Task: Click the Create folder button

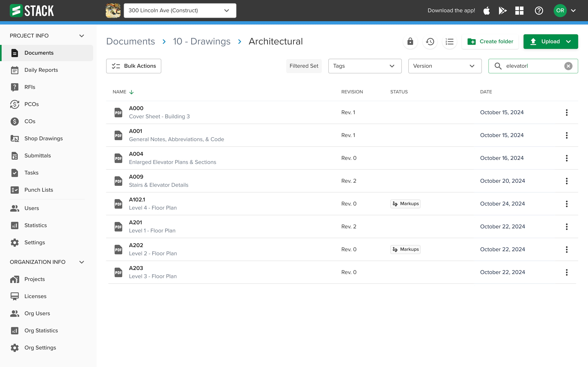Action: click(x=490, y=41)
